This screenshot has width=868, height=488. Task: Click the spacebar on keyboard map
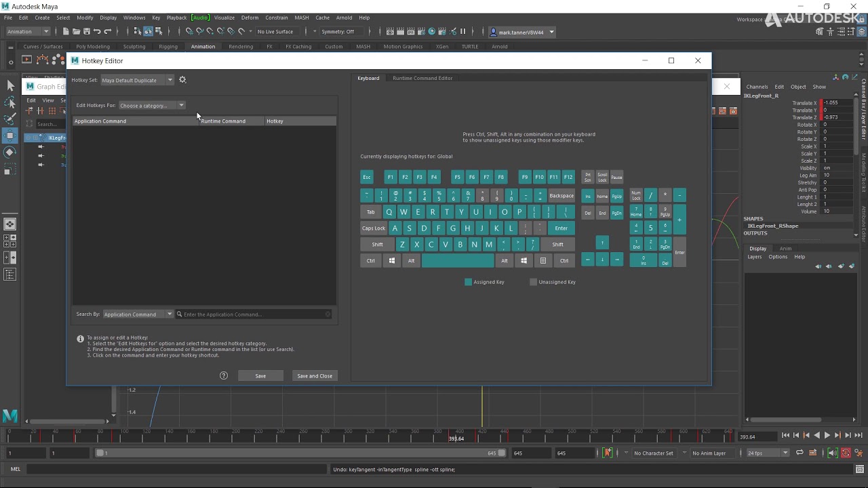pyautogui.click(x=458, y=261)
